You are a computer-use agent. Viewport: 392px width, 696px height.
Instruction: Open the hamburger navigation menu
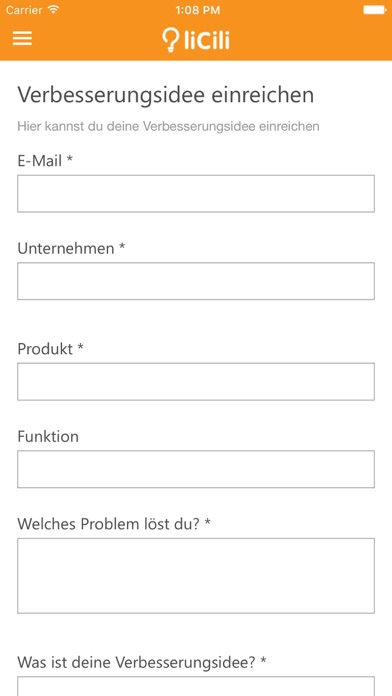click(22, 38)
